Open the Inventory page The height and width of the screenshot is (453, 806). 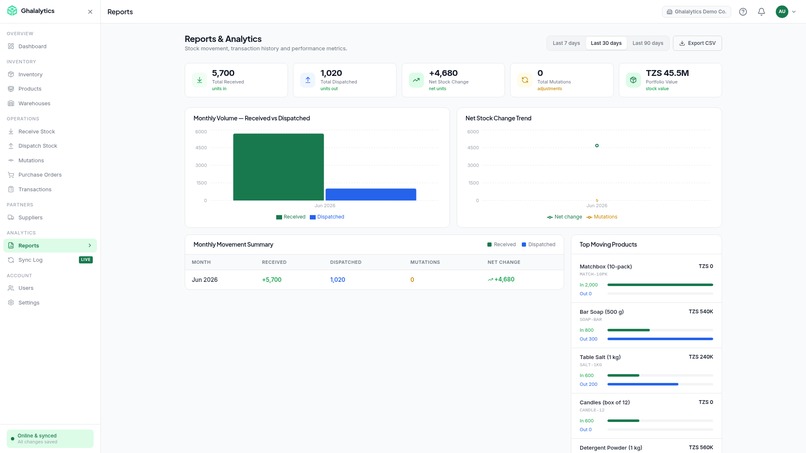(x=50, y=75)
